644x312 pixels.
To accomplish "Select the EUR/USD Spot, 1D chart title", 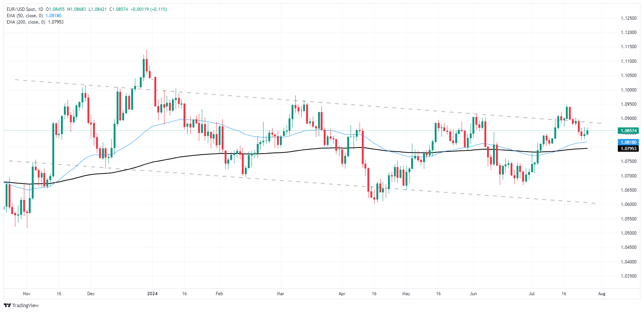I will tap(25, 9).
